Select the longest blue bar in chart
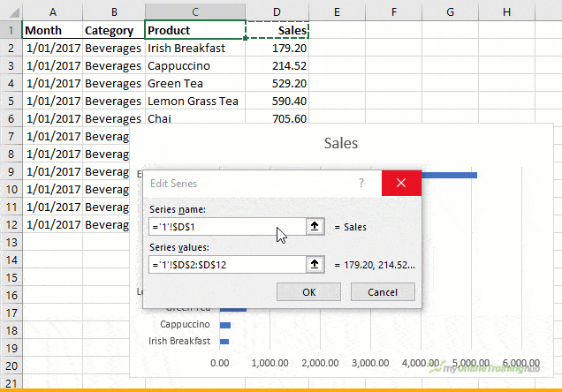 (449, 175)
